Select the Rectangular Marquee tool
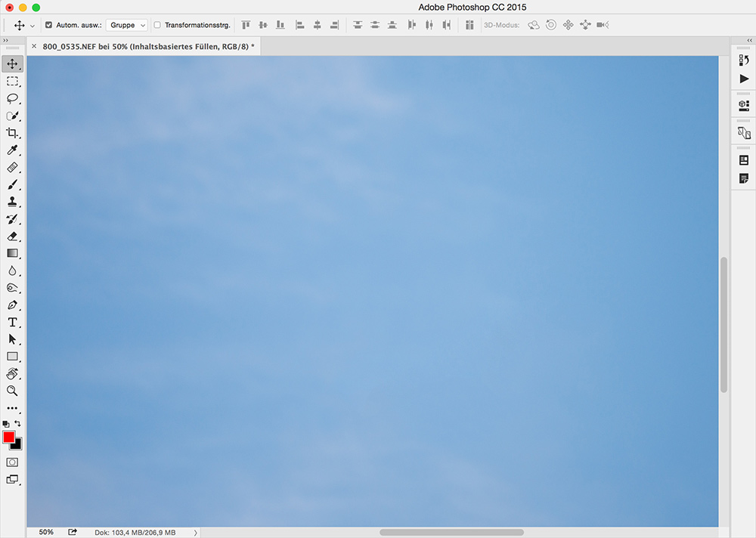The image size is (756, 538). point(12,81)
